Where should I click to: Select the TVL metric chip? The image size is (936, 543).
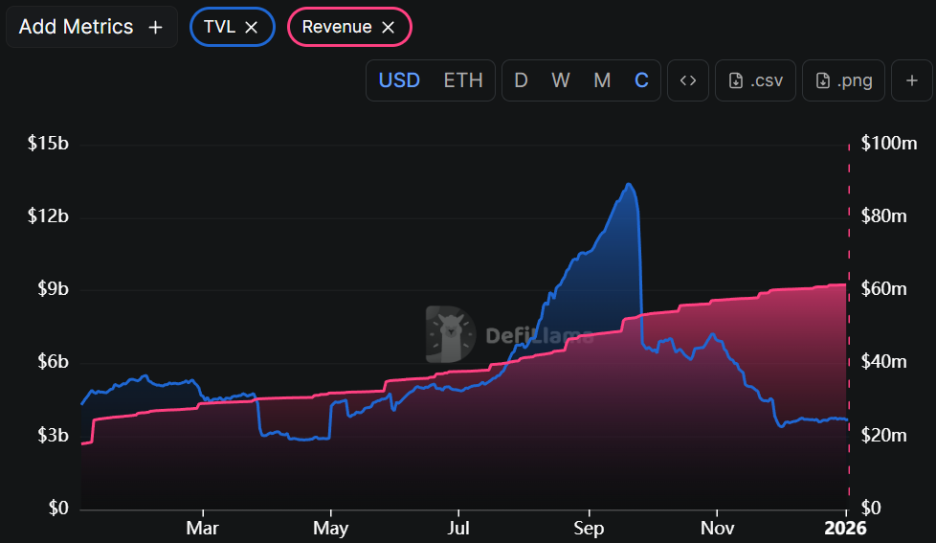[x=232, y=27]
